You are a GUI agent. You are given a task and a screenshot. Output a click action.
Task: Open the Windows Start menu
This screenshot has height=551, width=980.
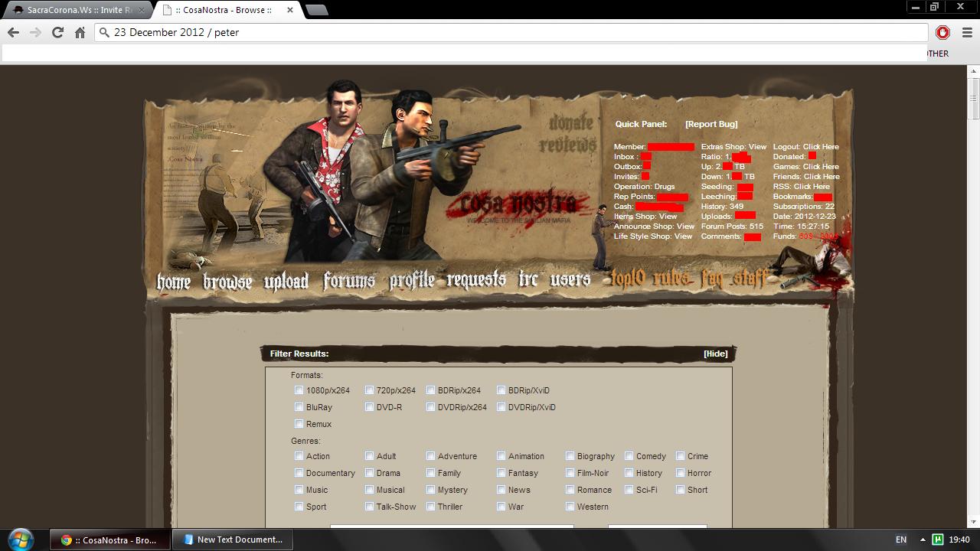click(21, 539)
